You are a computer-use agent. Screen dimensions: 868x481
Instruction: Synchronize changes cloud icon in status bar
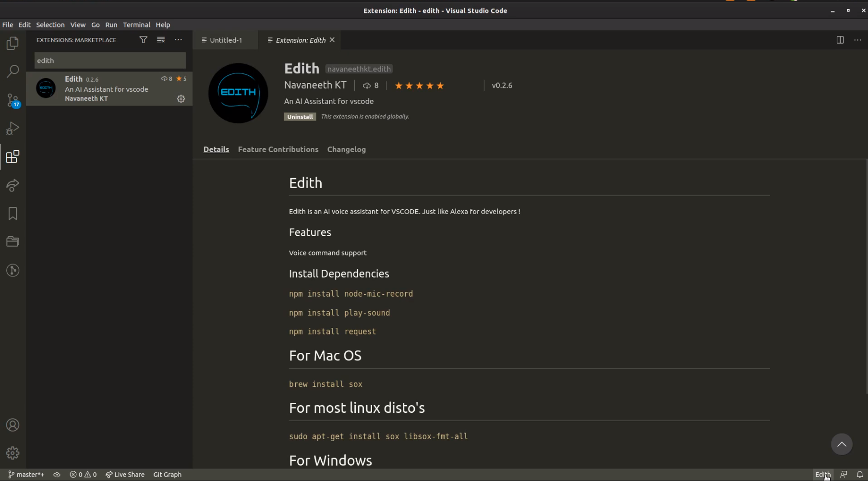click(57, 474)
